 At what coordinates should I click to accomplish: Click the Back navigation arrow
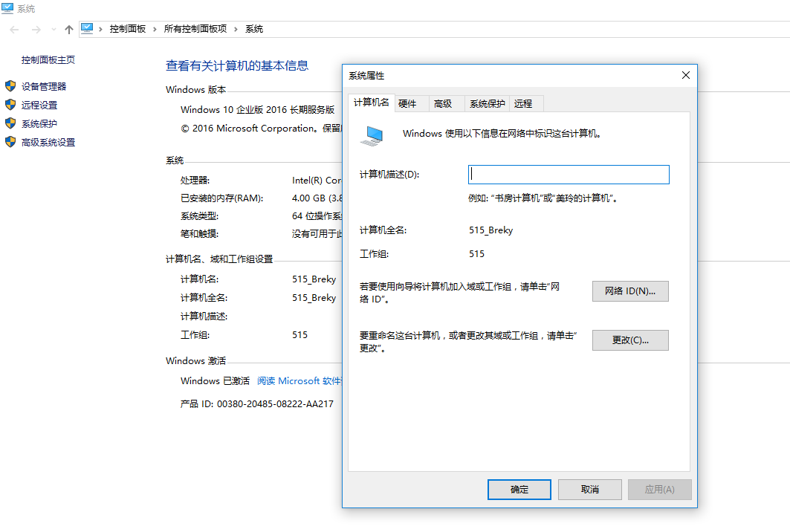click(14, 30)
